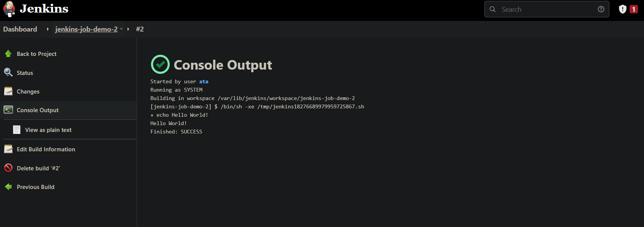Open the security warning shield icon
The width and height of the screenshot is (644, 227).
622,9
